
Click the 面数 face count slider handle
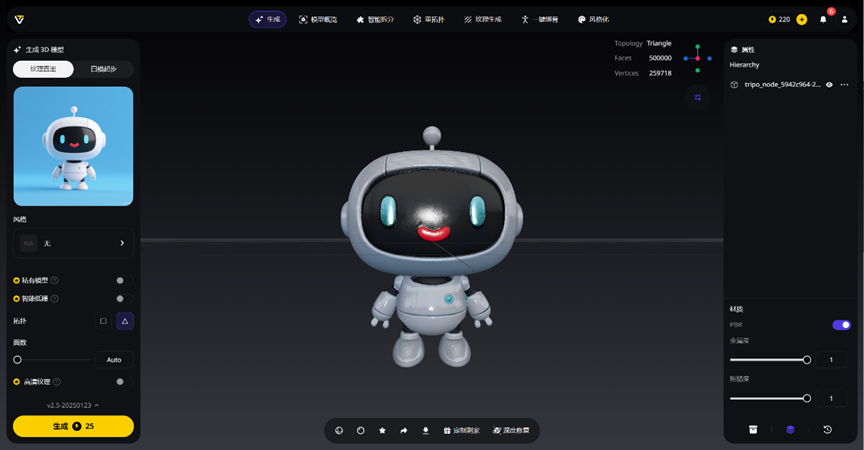[x=18, y=360]
